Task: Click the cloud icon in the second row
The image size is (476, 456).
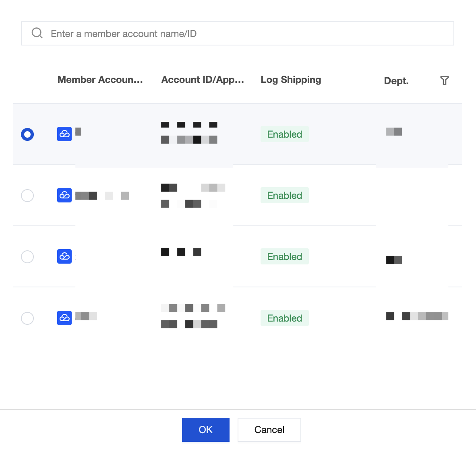Action: pyautogui.click(x=64, y=195)
